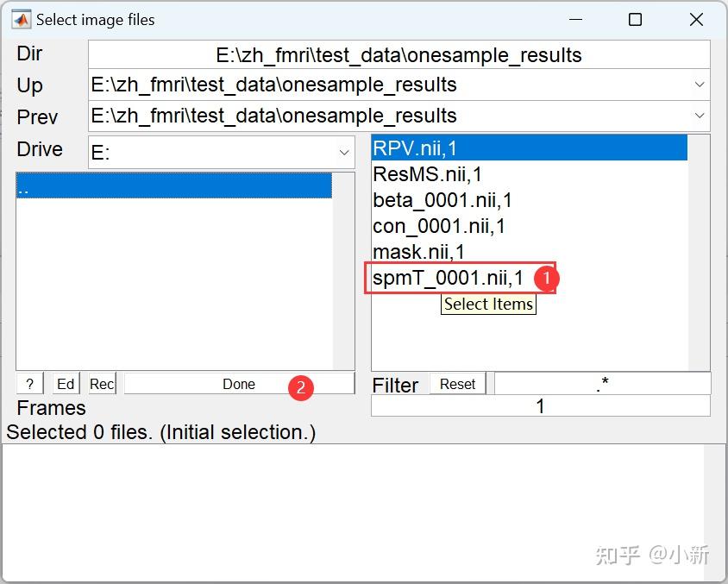
Task: Click the MATLAB icon in title bar
Action: 20,19
